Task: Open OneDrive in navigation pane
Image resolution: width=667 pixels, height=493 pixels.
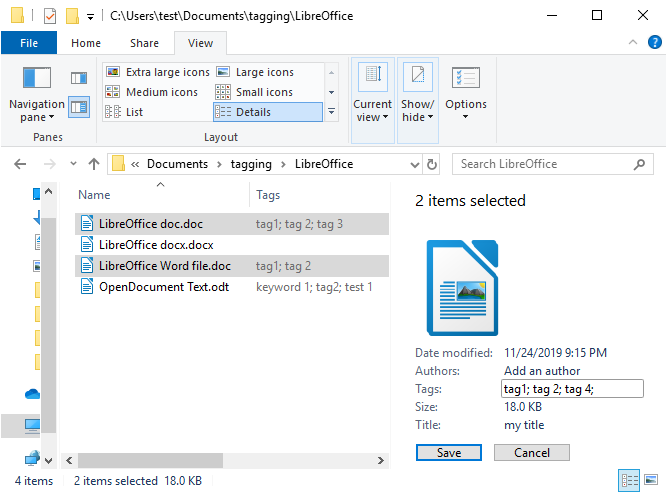Action: click(32, 394)
